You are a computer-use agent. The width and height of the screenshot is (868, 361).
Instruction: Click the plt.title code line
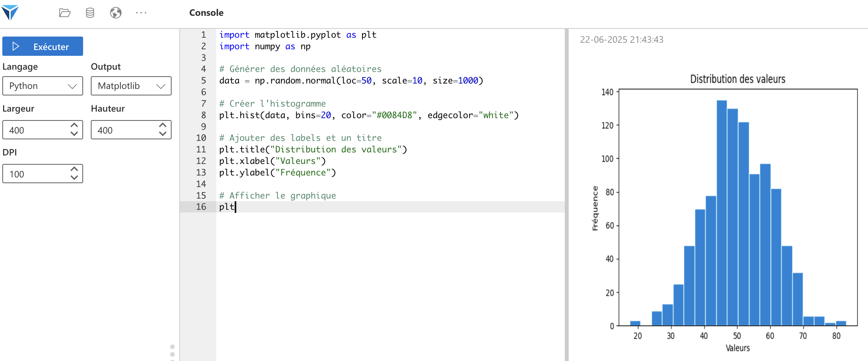[313, 149]
